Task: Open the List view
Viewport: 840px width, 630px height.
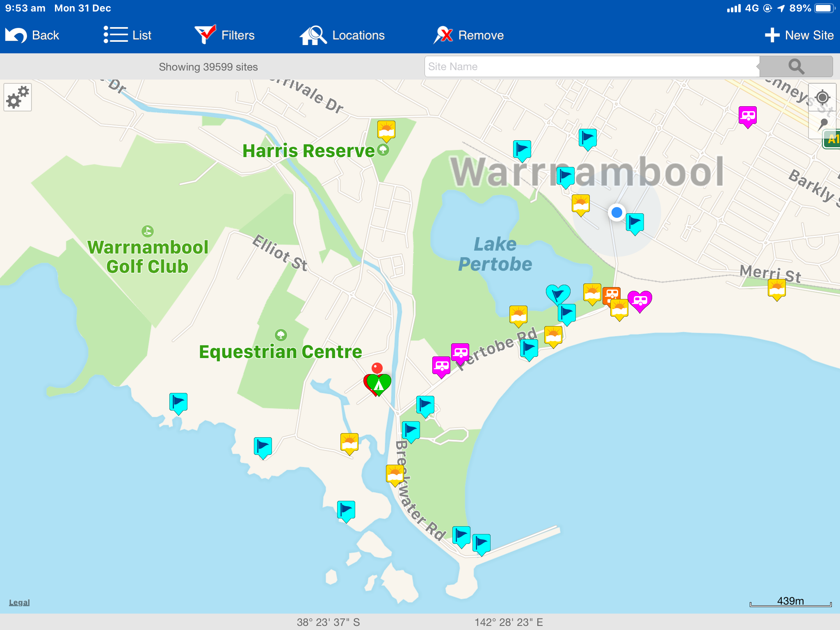Action: point(128,35)
